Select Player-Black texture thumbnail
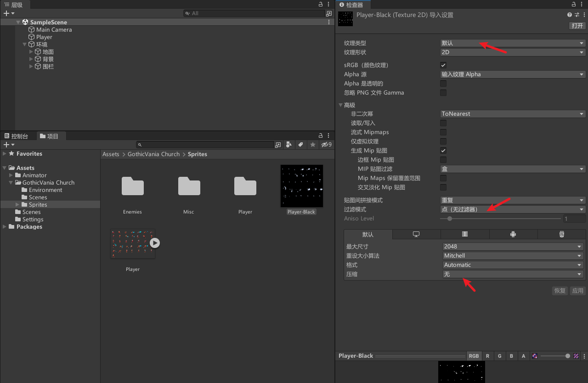588x383 pixels. click(301, 186)
